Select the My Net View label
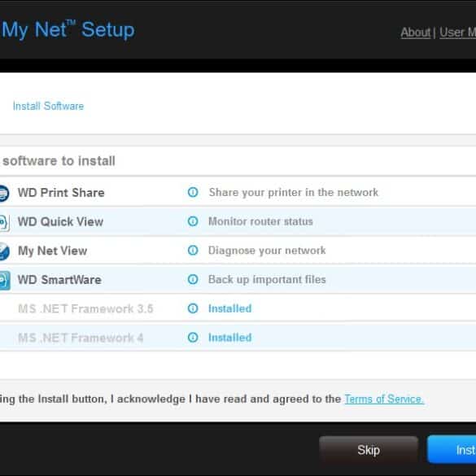This screenshot has height=476, width=476. click(x=53, y=251)
